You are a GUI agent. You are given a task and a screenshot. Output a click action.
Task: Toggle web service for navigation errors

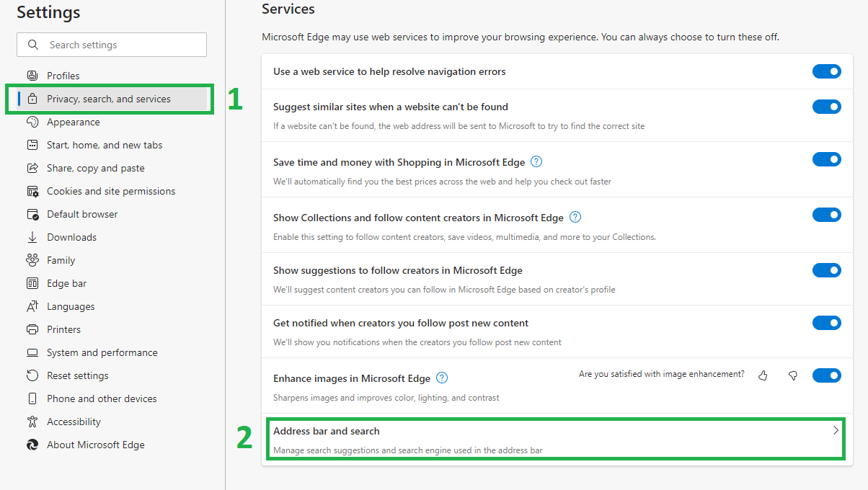pos(827,71)
